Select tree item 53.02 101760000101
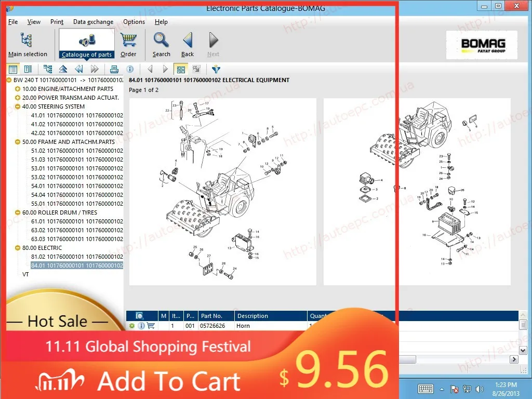Image resolution: width=532 pixels, height=399 pixels. [77, 177]
